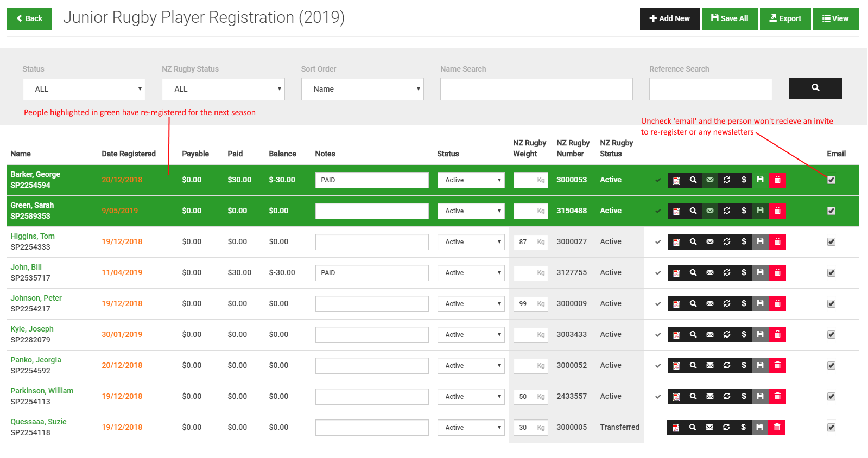Save Barker, George row with floppy icon
Screen dimensions: 868x458
(761, 180)
